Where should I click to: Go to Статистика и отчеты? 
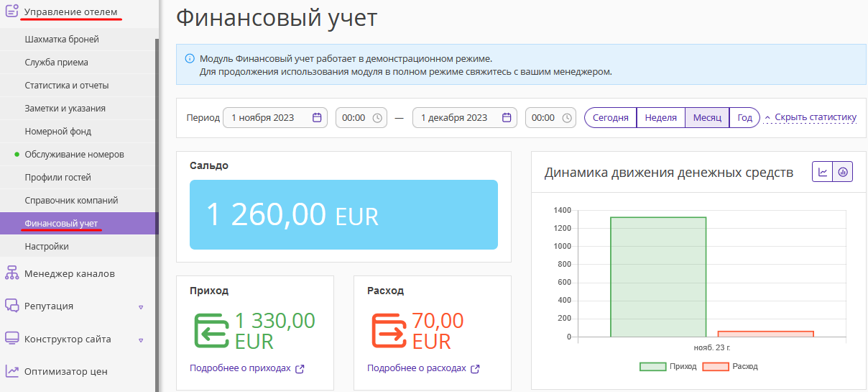point(78,86)
